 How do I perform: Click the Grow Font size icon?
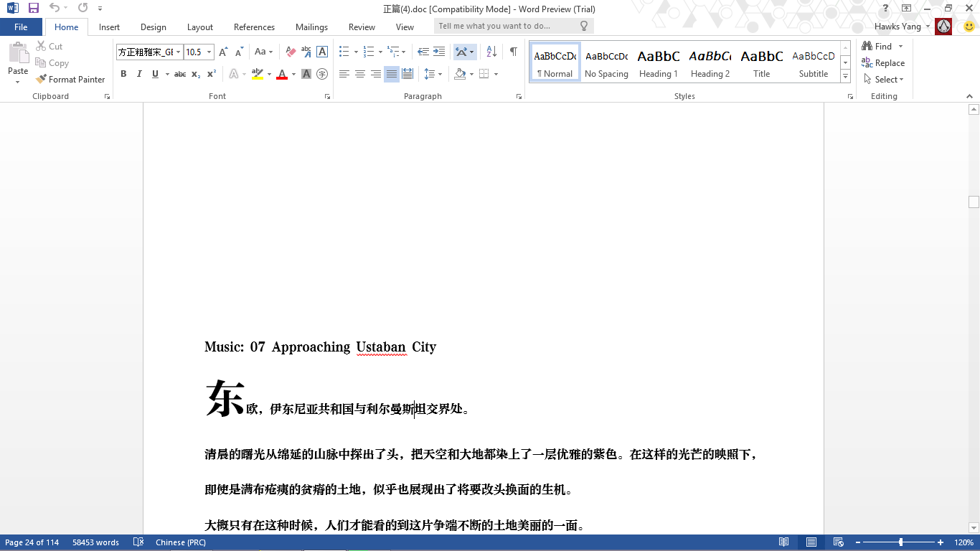click(223, 52)
